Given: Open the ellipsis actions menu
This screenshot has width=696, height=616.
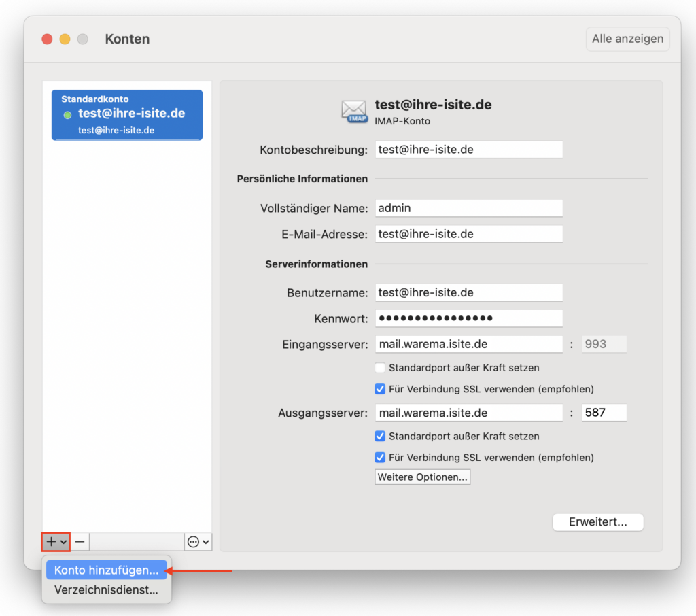Looking at the screenshot, I should pyautogui.click(x=198, y=542).
